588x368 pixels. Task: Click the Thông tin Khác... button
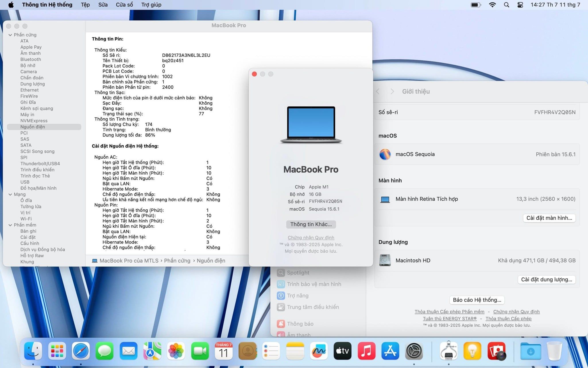[x=311, y=224]
